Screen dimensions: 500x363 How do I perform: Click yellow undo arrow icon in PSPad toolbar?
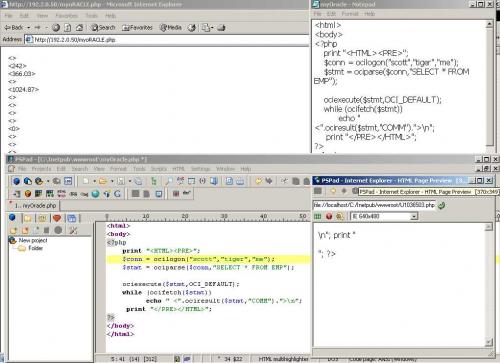tap(258, 181)
